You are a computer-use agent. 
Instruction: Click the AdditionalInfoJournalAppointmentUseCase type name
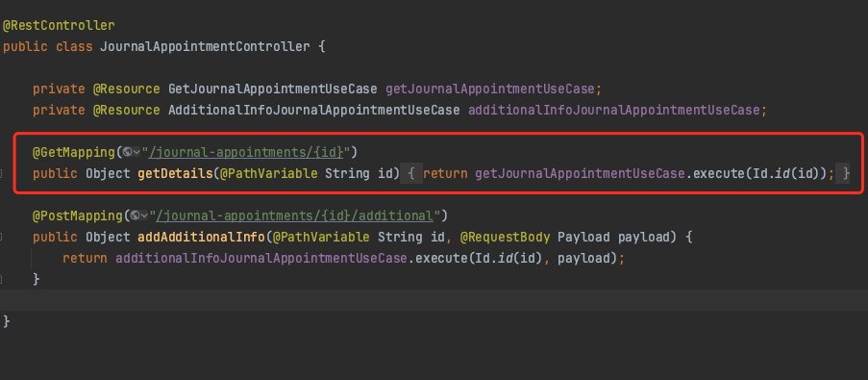pyautogui.click(x=314, y=111)
